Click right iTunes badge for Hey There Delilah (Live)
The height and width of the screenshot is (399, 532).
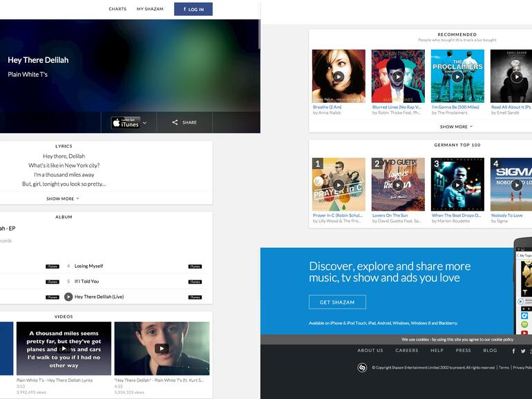pyautogui.click(x=195, y=298)
